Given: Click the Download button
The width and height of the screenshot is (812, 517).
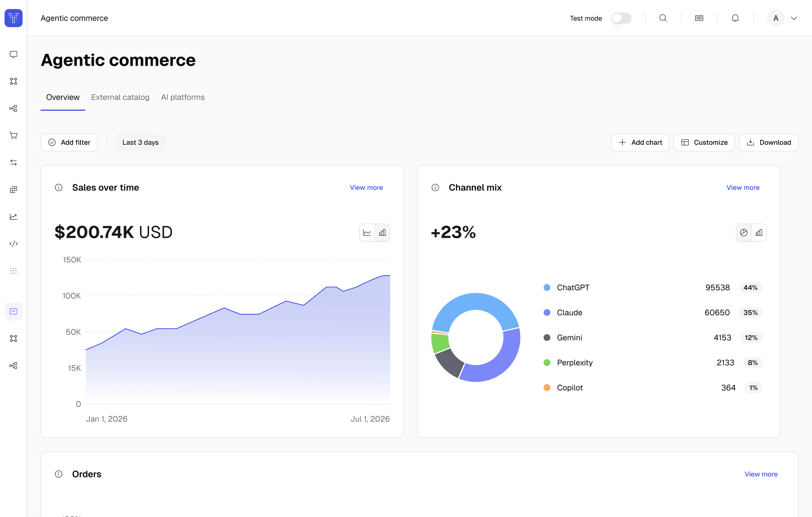Looking at the screenshot, I should tap(769, 143).
